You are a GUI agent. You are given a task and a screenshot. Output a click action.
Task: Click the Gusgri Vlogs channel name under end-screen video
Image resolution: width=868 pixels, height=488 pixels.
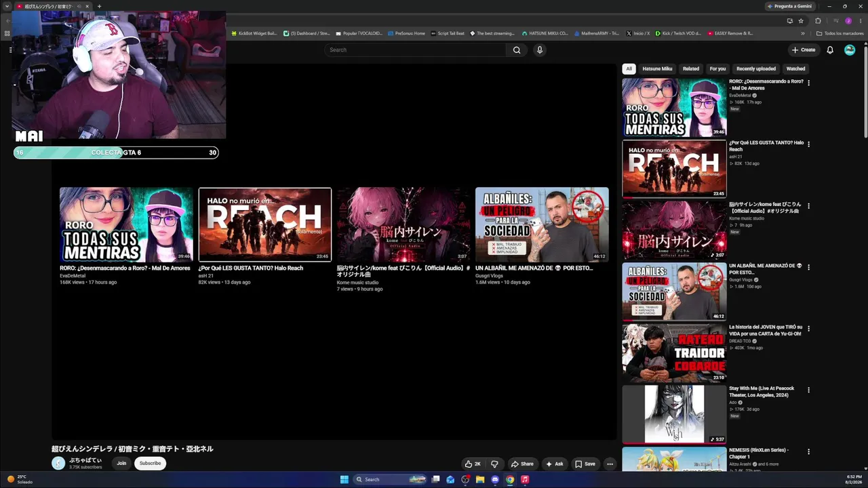coord(489,276)
